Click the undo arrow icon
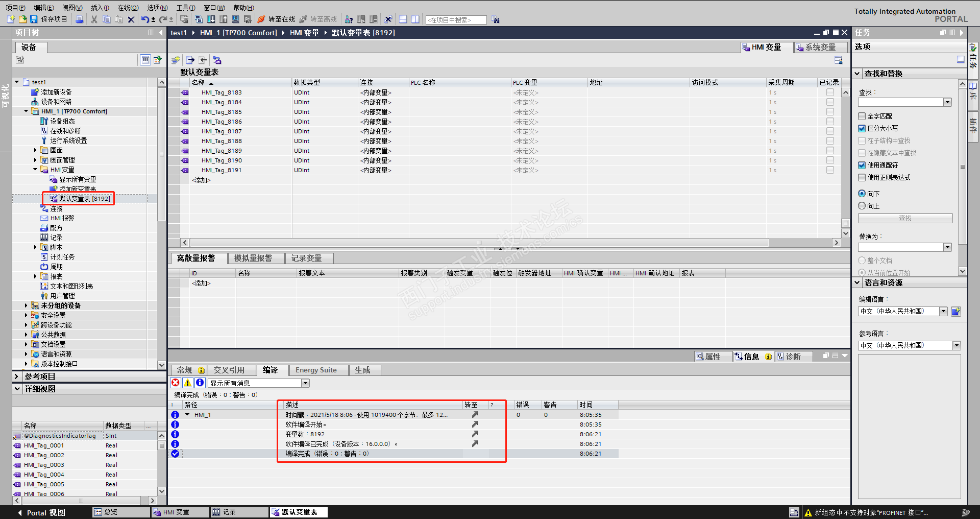This screenshot has width=980, height=519. 145,19
